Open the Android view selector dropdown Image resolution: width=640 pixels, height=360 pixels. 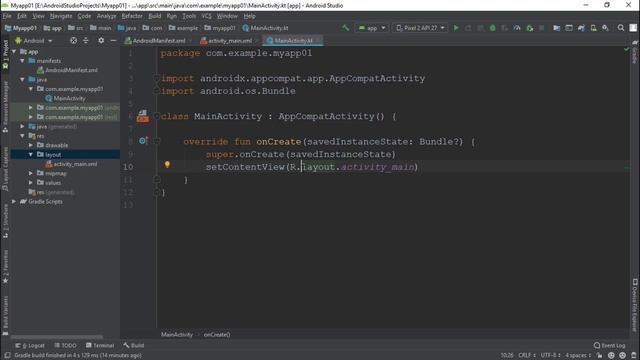pos(33,41)
